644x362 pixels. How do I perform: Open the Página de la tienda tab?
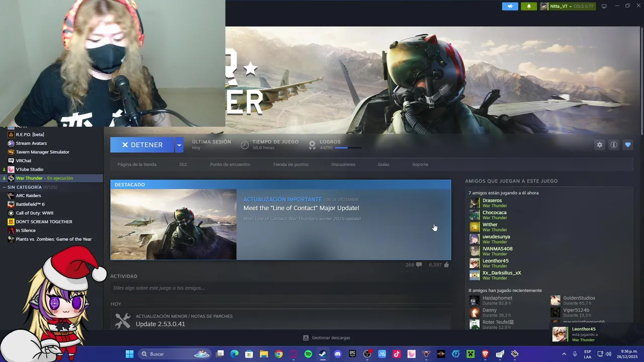pos(137,164)
